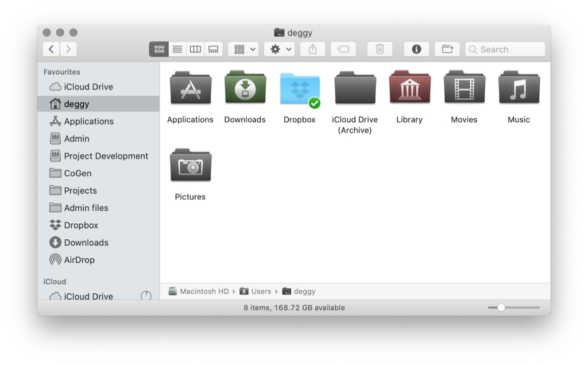Open Applications in the sidebar
Viewport: 588px width, 365px height.
pyautogui.click(x=99, y=121)
